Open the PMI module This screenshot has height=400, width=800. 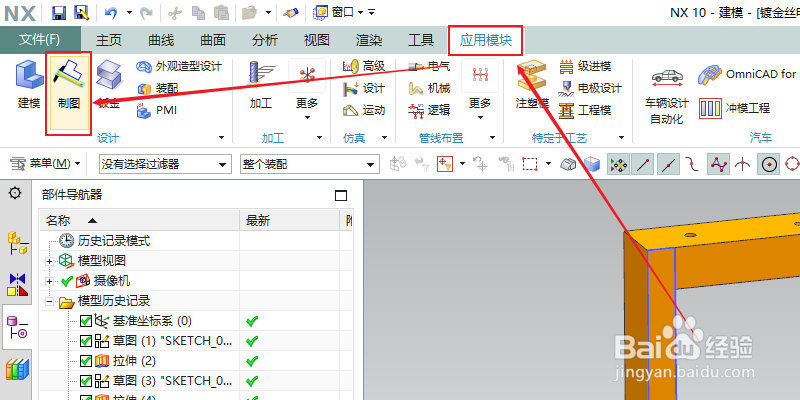(158, 110)
